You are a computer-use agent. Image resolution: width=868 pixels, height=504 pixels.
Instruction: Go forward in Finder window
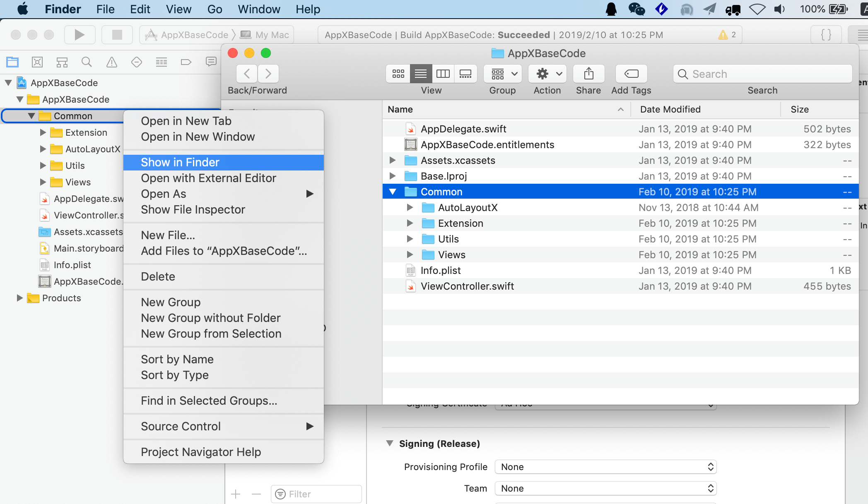tap(268, 74)
